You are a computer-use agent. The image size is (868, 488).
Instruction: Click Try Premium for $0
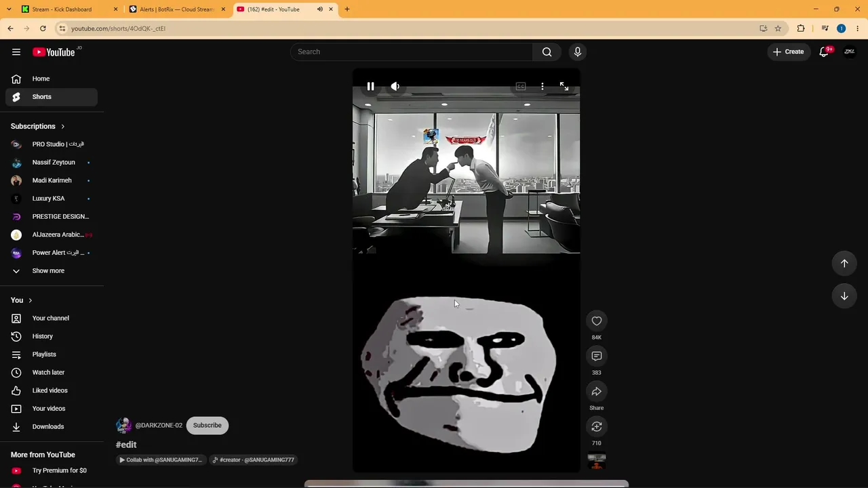tap(52, 471)
